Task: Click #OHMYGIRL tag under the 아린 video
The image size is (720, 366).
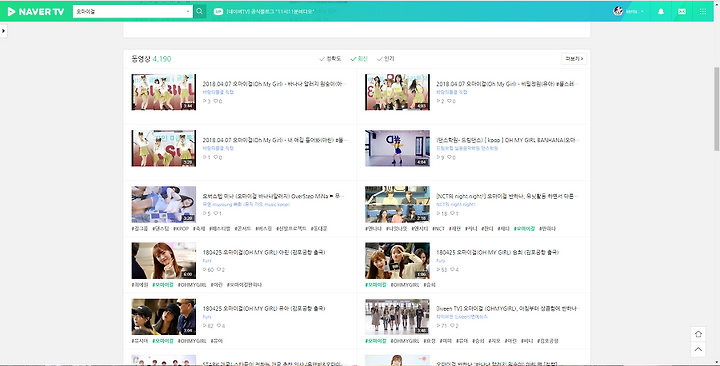Action: 192,285
